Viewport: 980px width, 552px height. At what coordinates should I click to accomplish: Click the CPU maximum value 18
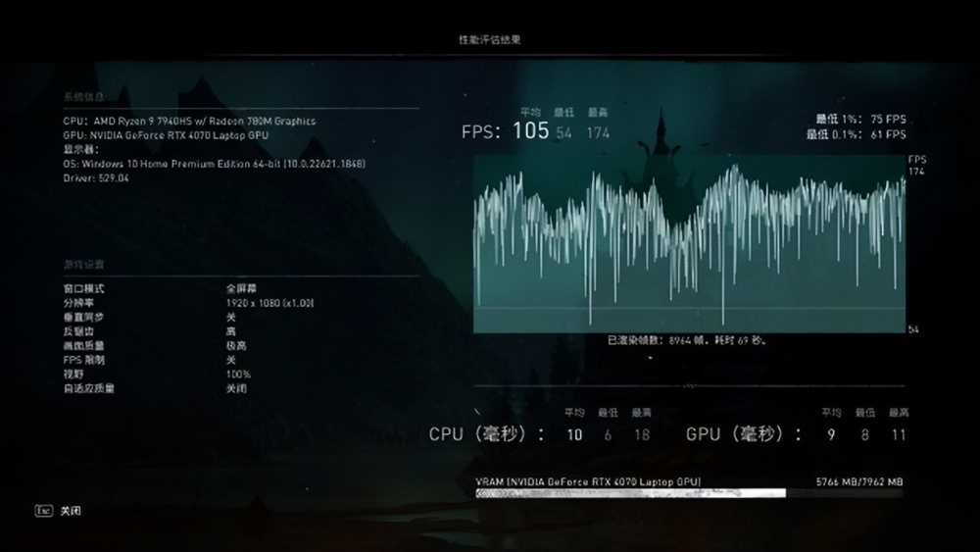coord(642,435)
